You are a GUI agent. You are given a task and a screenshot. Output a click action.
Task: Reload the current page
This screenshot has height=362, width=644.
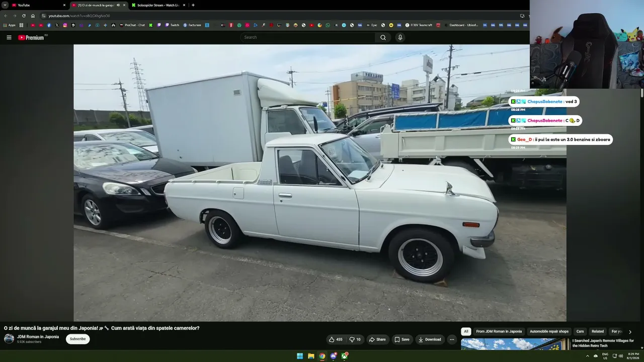pos(24,16)
